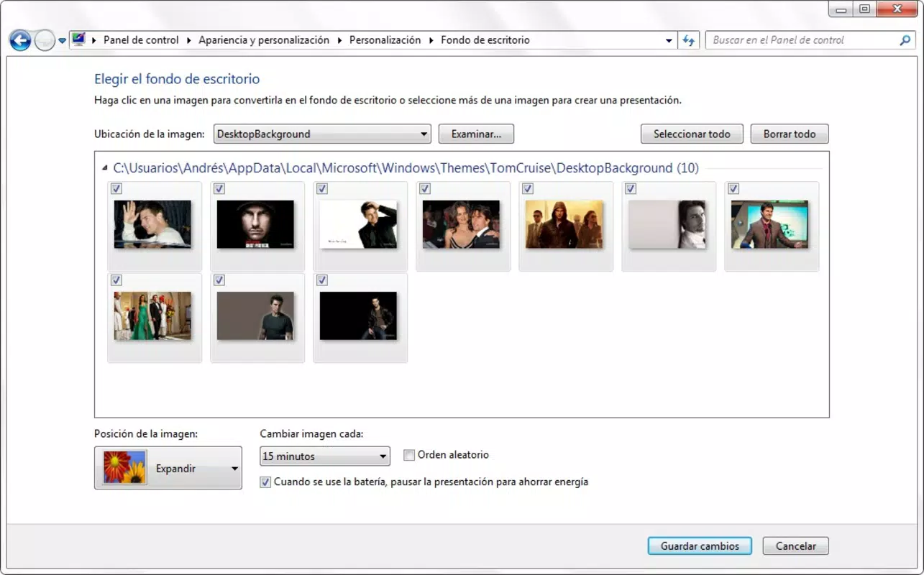Enable 'Orden aleatorio' checkbox

(x=409, y=455)
